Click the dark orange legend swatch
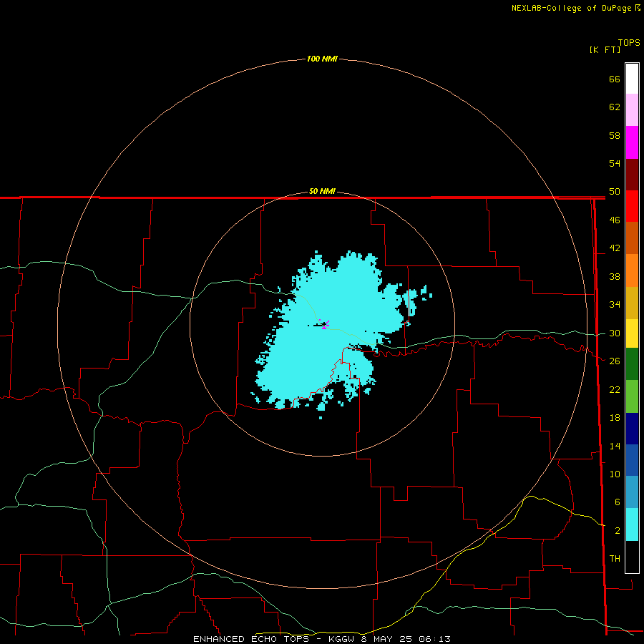644x644 pixels. (x=632, y=238)
